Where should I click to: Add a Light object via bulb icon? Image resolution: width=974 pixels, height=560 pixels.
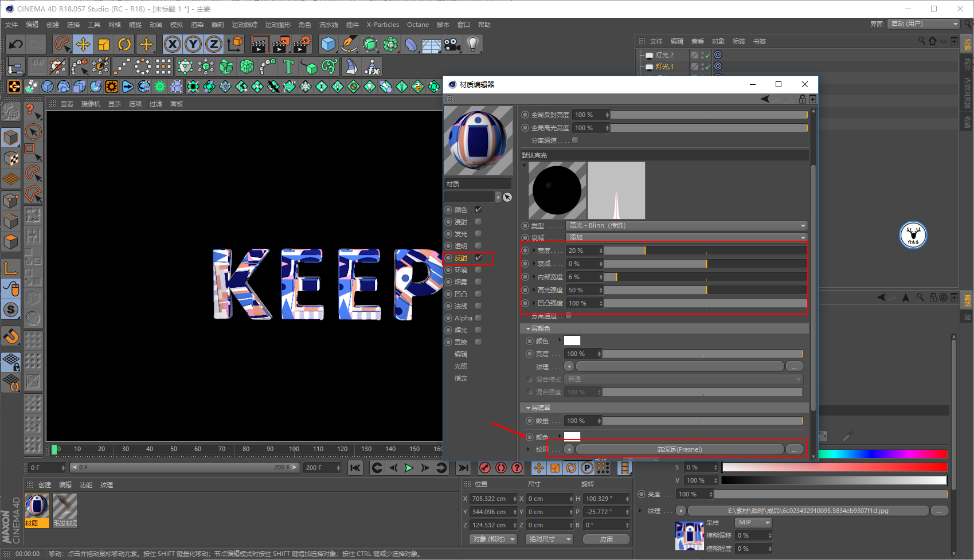point(472,44)
